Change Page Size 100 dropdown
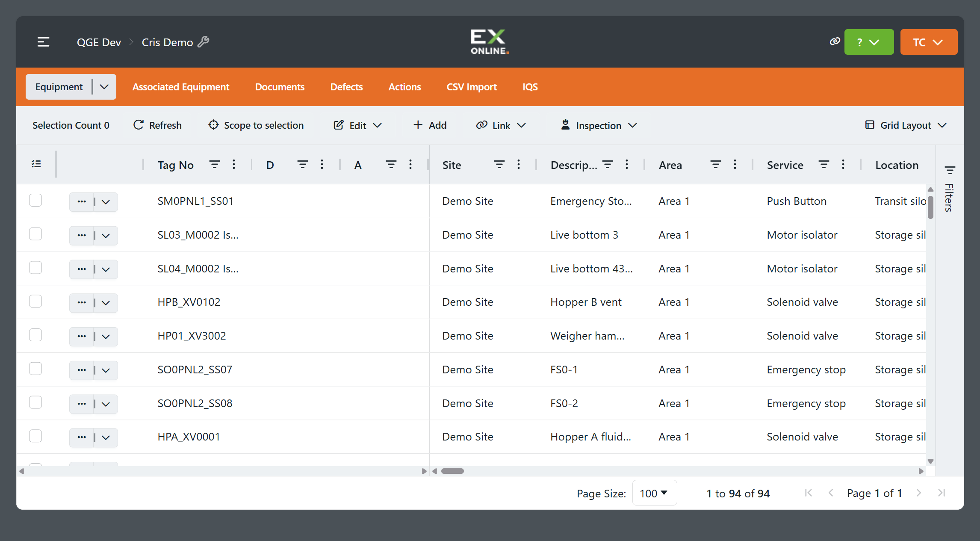 click(x=654, y=493)
